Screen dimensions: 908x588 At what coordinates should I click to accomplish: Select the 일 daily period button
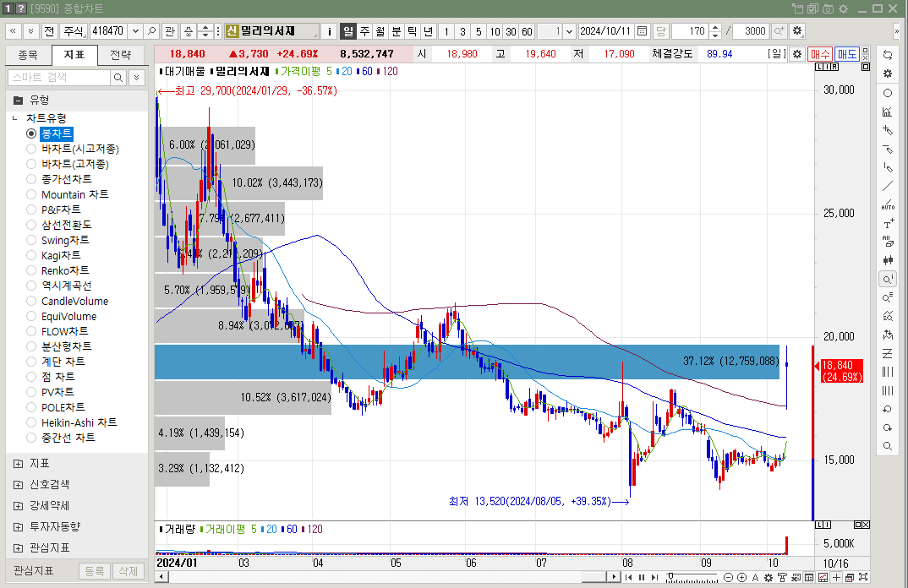point(348,31)
